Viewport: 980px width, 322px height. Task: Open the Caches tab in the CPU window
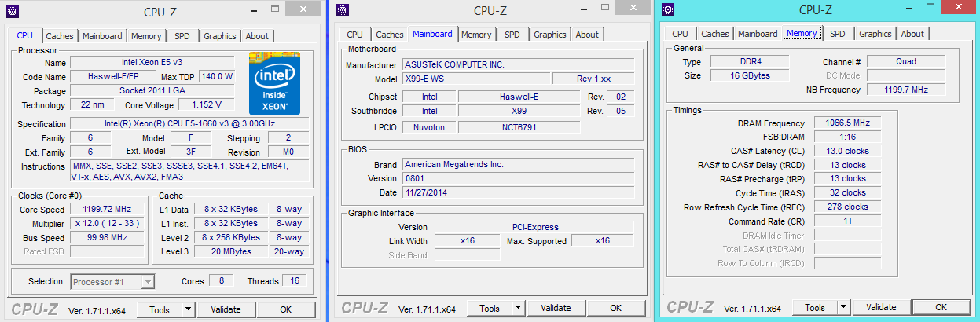[60, 36]
